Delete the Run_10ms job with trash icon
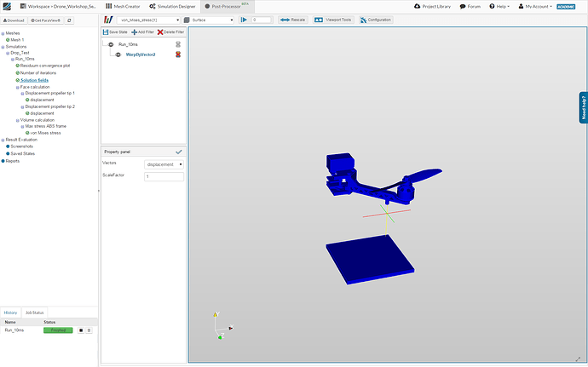588x367 pixels. pos(89,330)
